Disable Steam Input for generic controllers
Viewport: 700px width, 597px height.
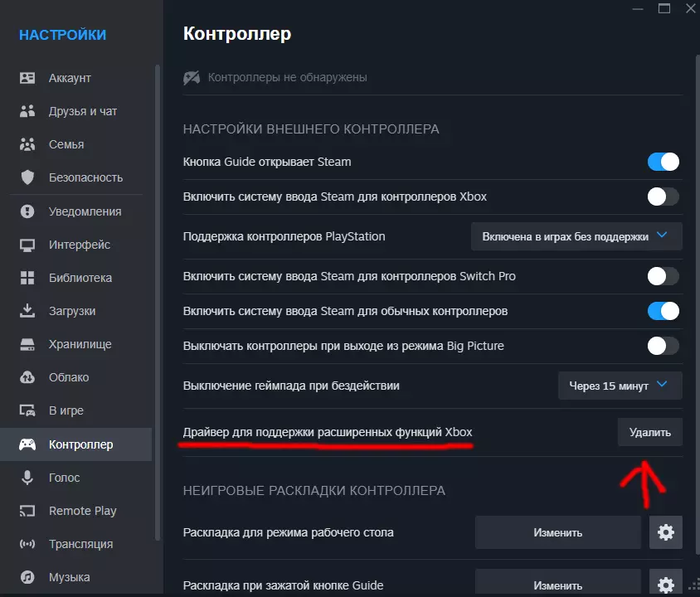click(663, 311)
